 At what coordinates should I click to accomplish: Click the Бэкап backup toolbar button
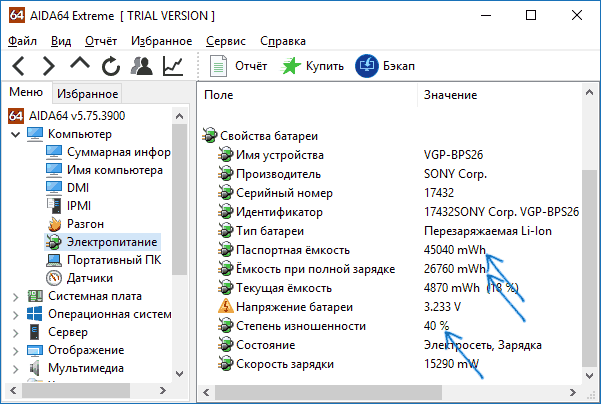[x=385, y=66]
